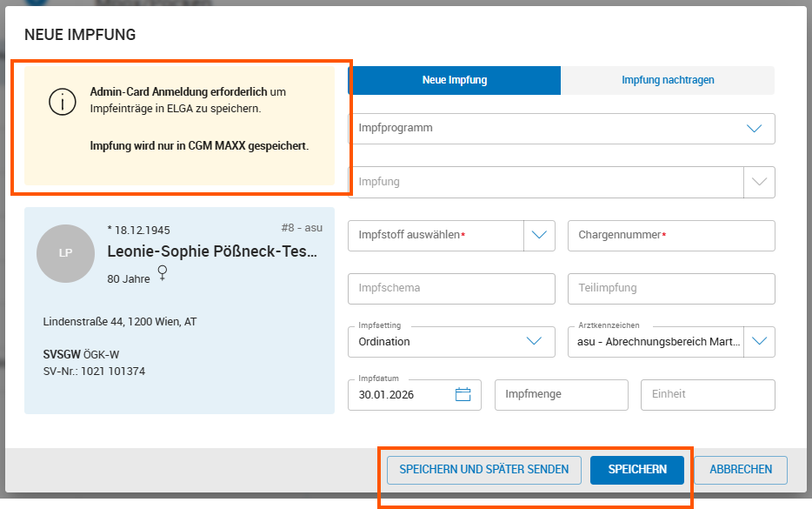Focus the Einheit input field
Viewport: 812px width, 509px height.
pyautogui.click(x=707, y=394)
